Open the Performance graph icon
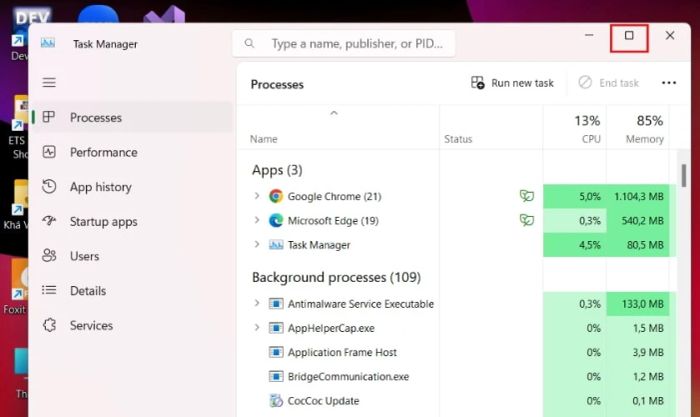Viewport: 700px width, 417px height. point(49,152)
